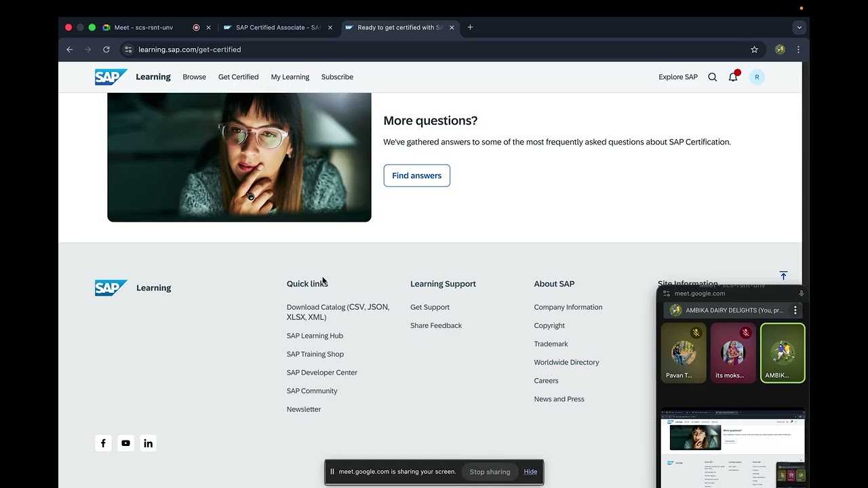Image resolution: width=868 pixels, height=488 pixels.
Task: Open the My Learning menu item
Action: coord(290,77)
